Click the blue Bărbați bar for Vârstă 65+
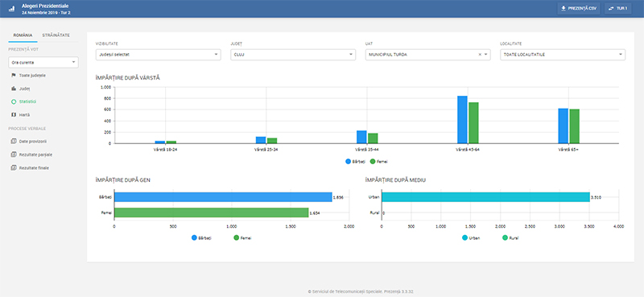Viewport: 644px width, 297px height. (x=563, y=126)
